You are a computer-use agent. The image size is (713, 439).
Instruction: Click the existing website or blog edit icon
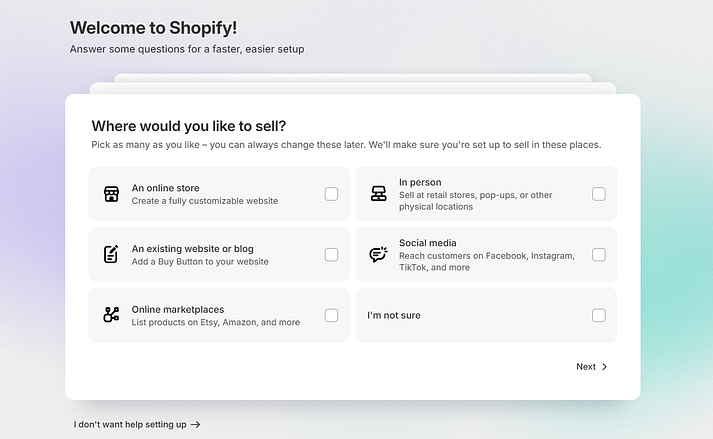(x=111, y=254)
